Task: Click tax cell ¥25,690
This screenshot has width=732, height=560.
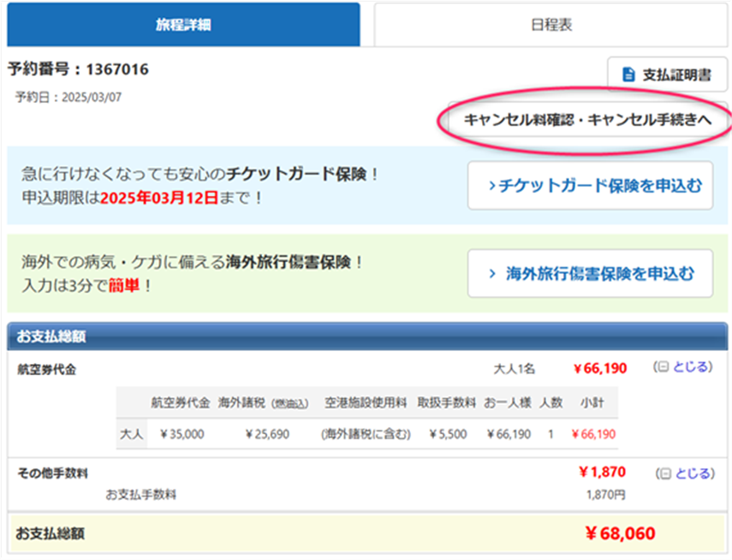Action: point(267,434)
